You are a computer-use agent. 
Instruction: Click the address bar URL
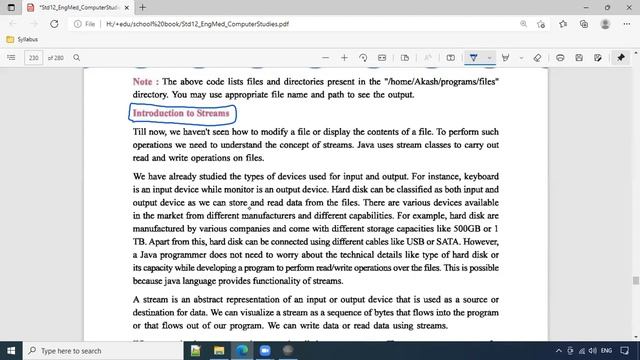coord(197,24)
